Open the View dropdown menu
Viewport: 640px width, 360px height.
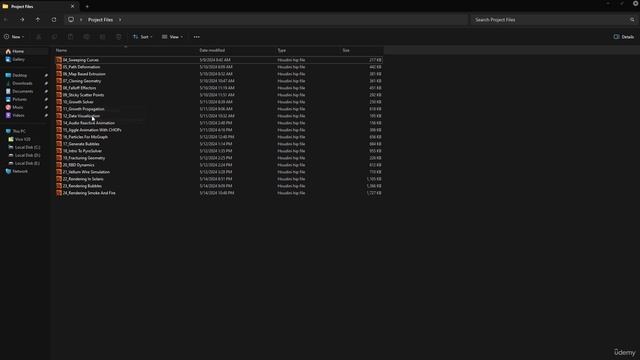[172, 37]
